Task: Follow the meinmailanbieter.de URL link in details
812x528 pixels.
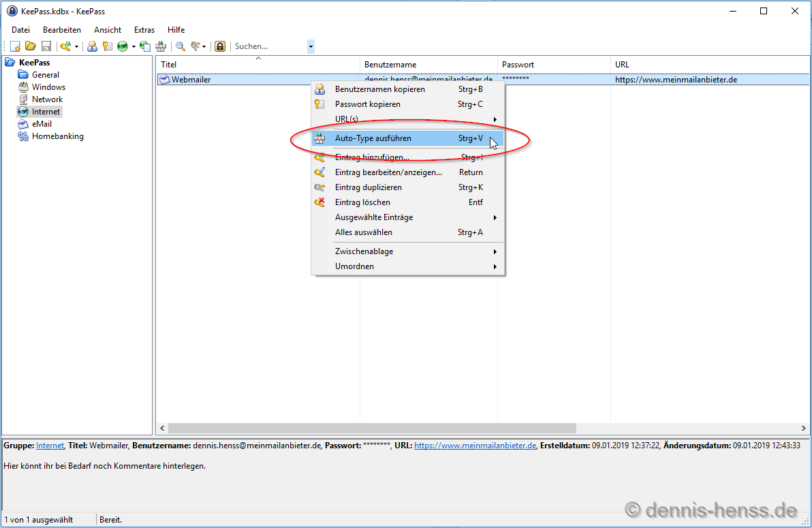Action: click(475, 445)
